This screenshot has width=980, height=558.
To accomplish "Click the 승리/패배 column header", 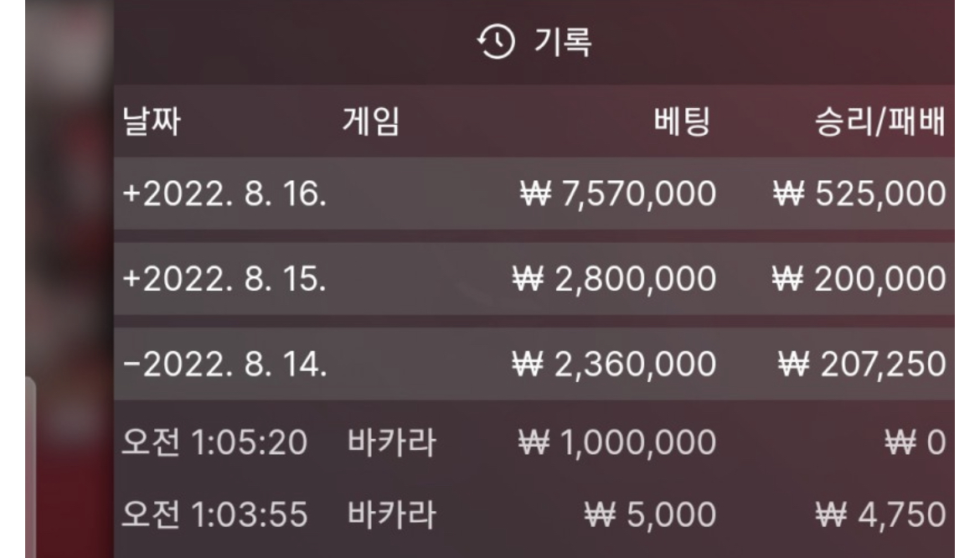I will (x=874, y=122).
